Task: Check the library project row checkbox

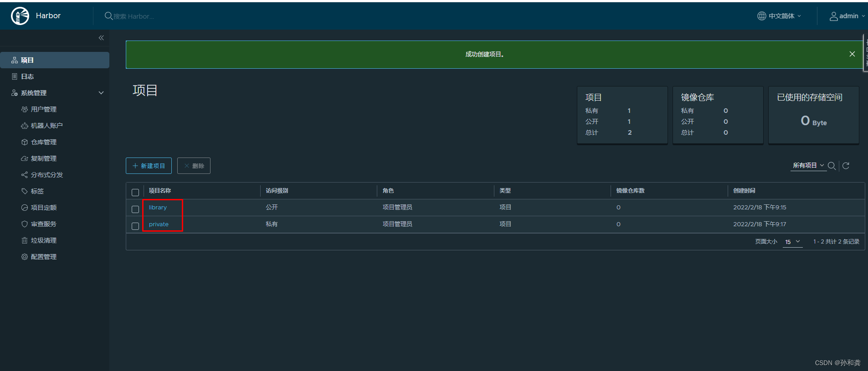Action: (x=135, y=209)
